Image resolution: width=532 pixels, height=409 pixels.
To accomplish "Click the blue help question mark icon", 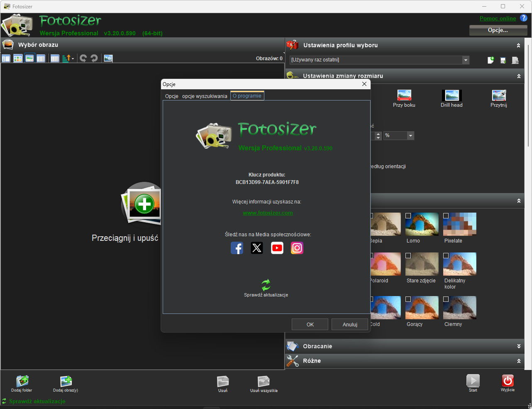I will [x=524, y=18].
